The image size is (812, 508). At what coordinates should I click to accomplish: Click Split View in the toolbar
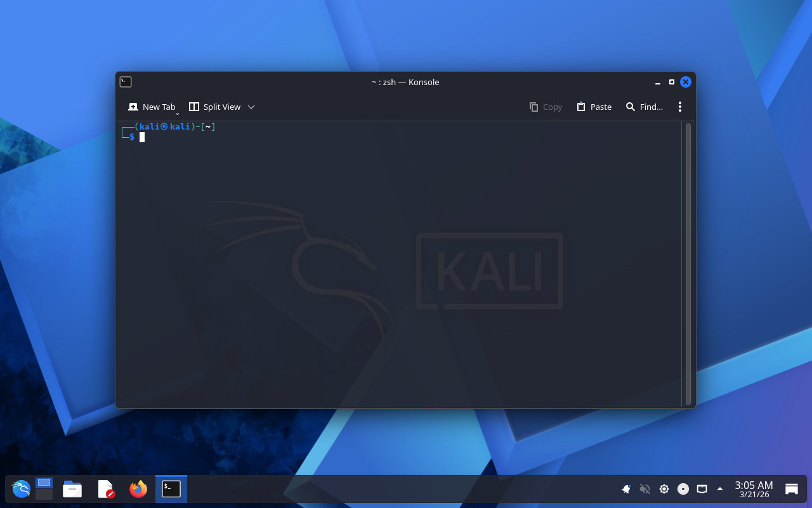point(215,107)
